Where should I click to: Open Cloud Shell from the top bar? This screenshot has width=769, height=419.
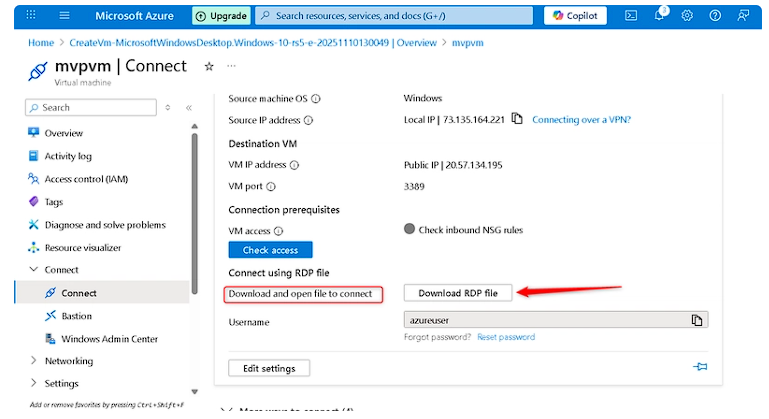click(631, 16)
